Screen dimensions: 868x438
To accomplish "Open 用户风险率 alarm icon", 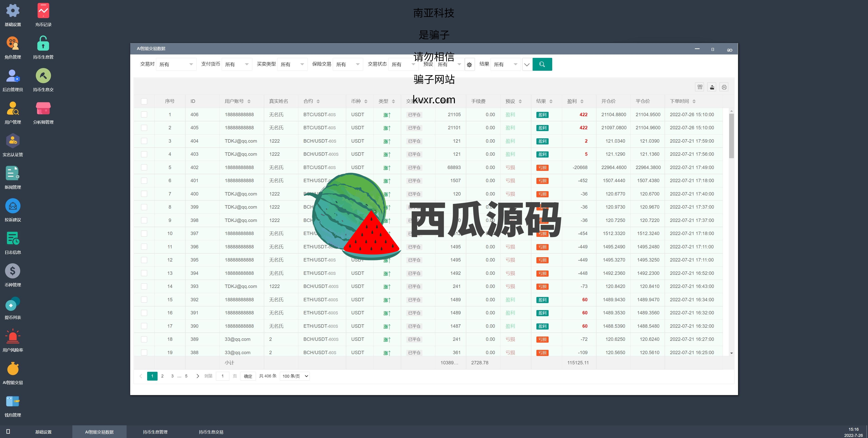I will pos(13,340).
